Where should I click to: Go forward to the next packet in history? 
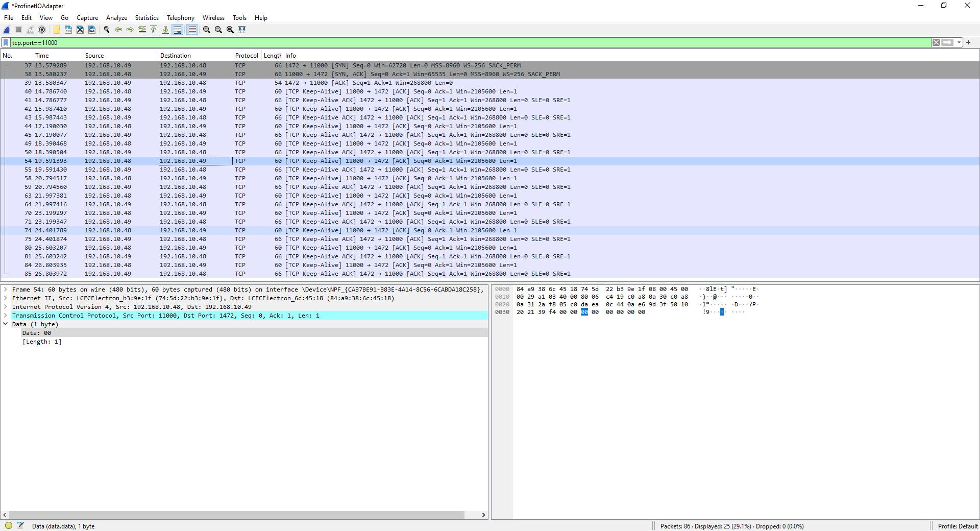click(x=130, y=30)
